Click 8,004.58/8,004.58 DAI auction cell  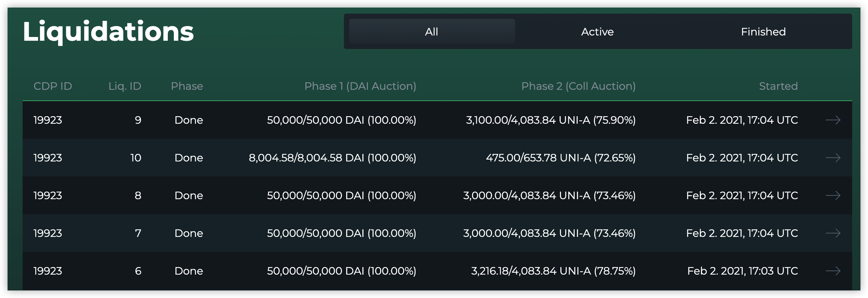point(332,158)
